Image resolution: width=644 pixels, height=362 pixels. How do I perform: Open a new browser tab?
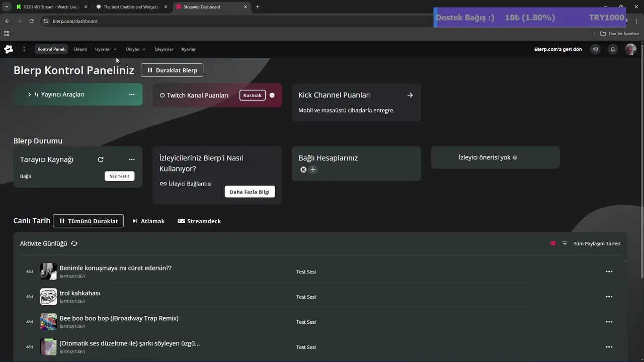[258, 7]
